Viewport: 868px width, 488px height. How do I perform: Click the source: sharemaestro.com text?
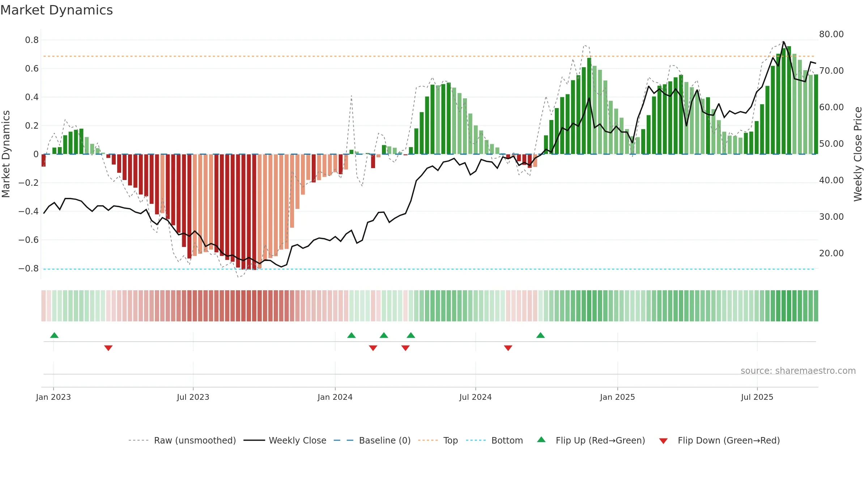point(798,371)
